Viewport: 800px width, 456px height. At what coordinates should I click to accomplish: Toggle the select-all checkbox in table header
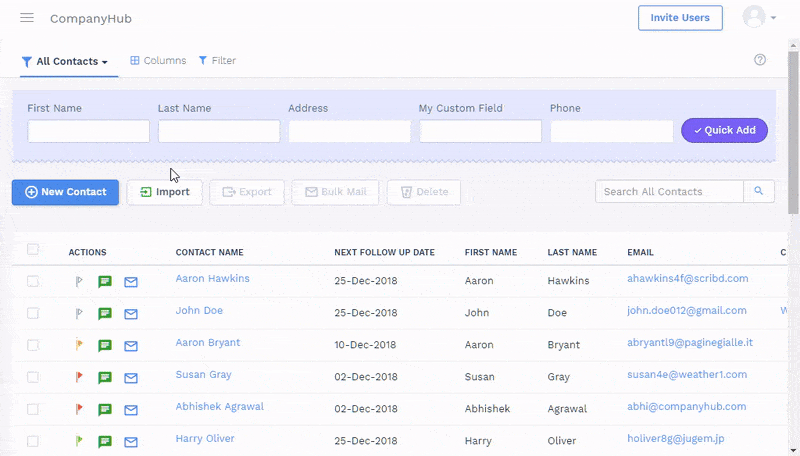33,250
